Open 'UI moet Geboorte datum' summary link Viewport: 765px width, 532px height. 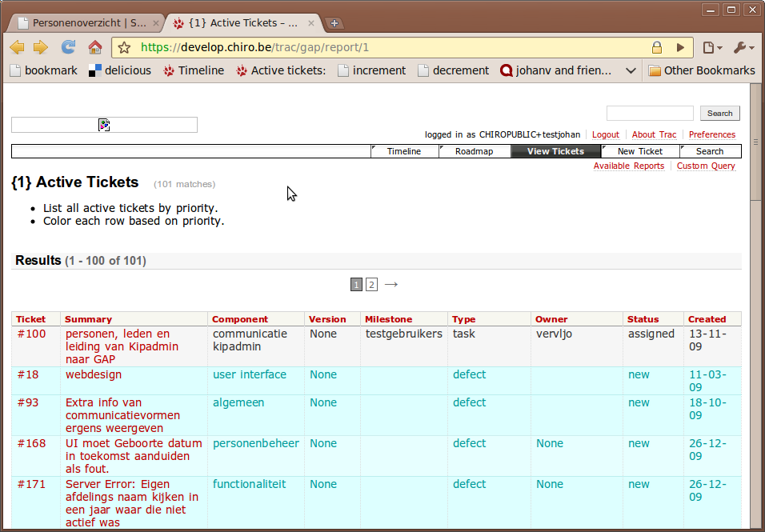click(134, 457)
